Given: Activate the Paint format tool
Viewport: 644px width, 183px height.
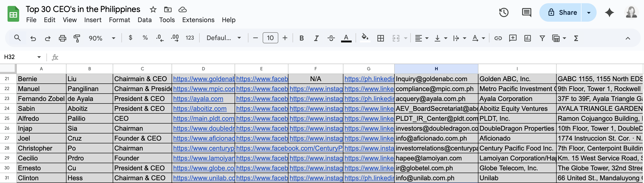Looking at the screenshot, I should tap(77, 38).
